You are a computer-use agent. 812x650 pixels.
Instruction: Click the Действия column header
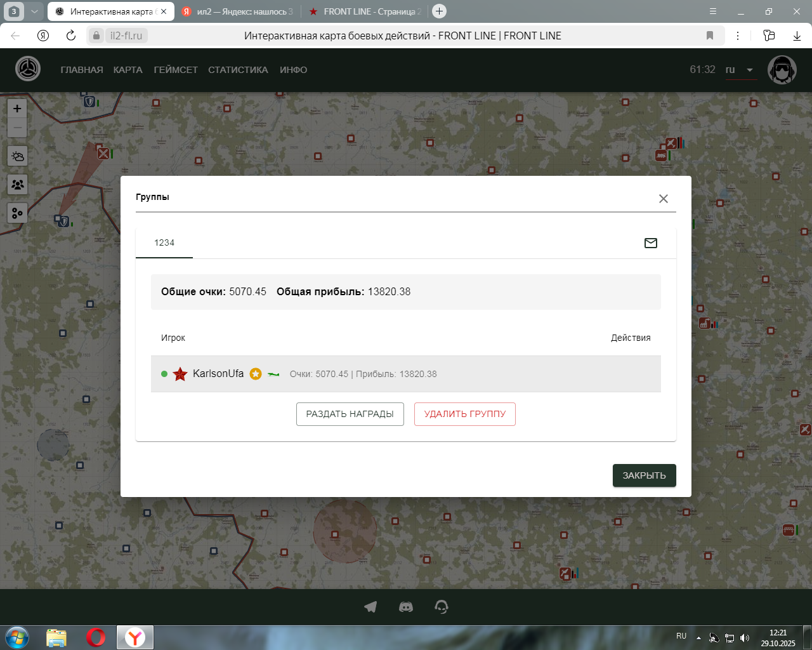(631, 338)
